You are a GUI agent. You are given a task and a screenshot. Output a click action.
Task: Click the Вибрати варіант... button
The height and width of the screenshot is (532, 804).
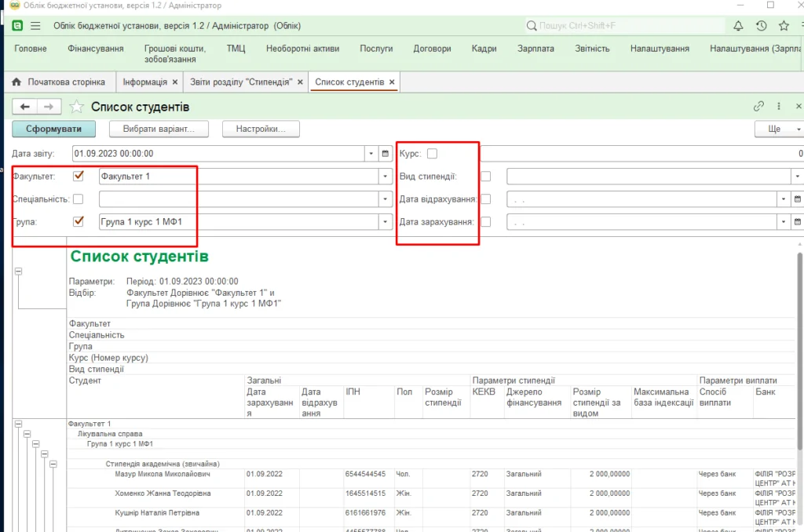pyautogui.click(x=159, y=129)
